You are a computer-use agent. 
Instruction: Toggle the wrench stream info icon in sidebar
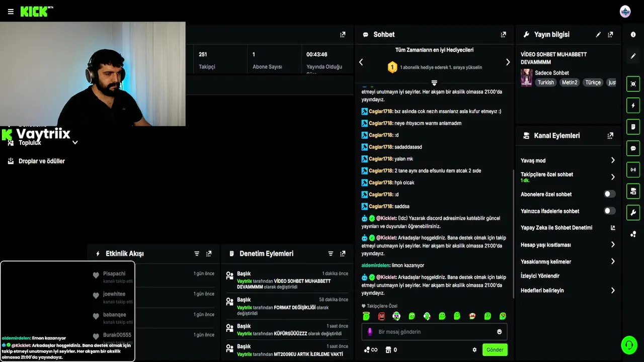coord(633,213)
